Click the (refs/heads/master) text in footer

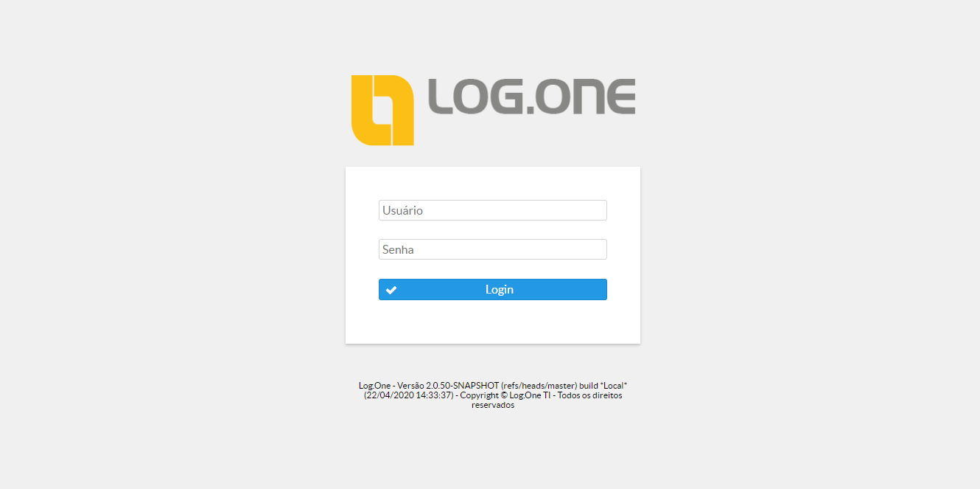[539, 386]
